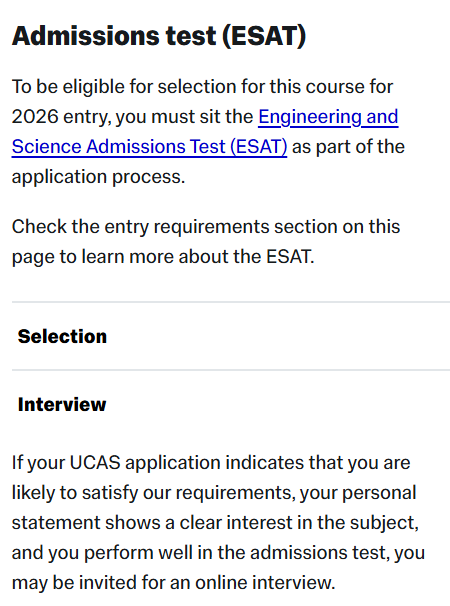Screen dimensions: 450x606
Task: Click the text 'page to learn more about the ESAT'
Action: [x=162, y=257]
